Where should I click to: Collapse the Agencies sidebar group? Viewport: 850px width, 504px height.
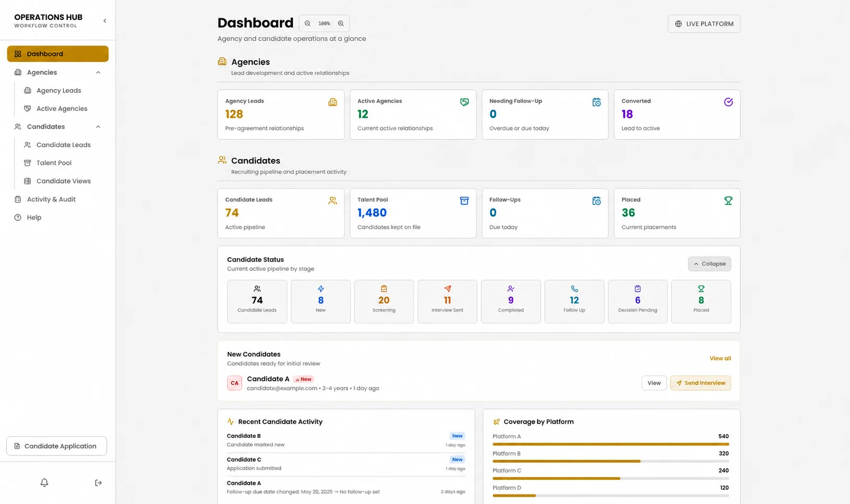[x=98, y=73]
